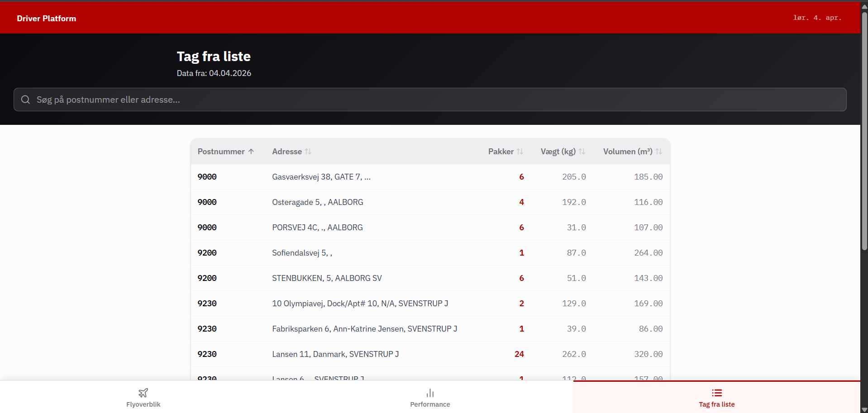This screenshot has height=413, width=868.
Task: Click the Performance bar chart icon
Action: 430,393
